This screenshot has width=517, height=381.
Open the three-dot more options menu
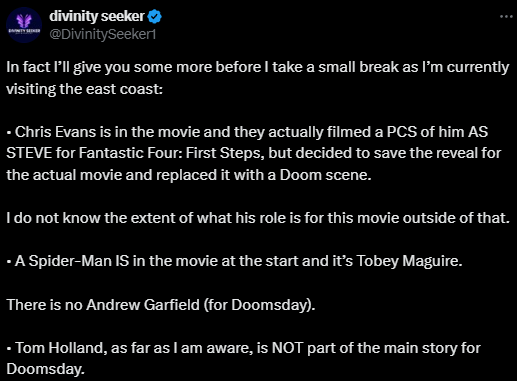tap(506, 16)
